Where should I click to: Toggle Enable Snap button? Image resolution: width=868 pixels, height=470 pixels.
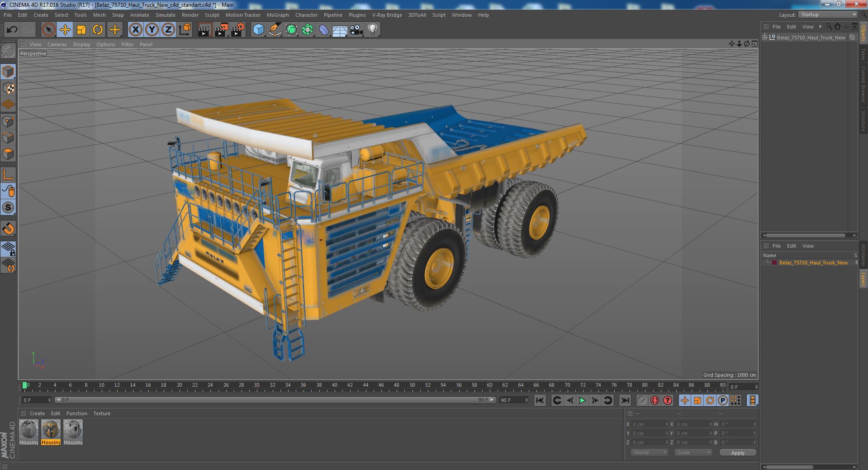coord(8,229)
